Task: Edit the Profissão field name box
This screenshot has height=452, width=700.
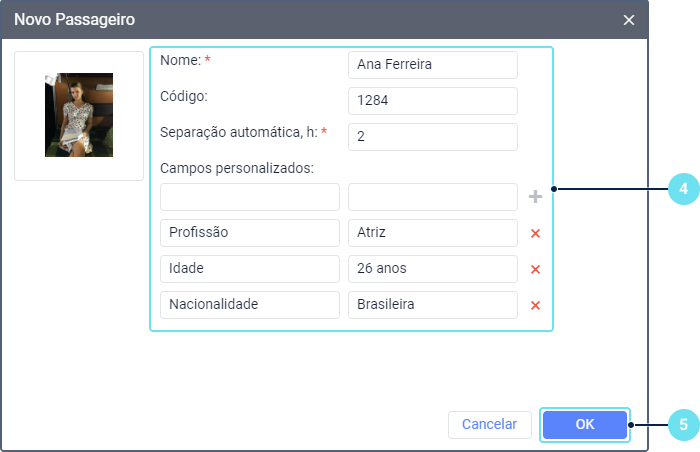Action: click(x=250, y=233)
